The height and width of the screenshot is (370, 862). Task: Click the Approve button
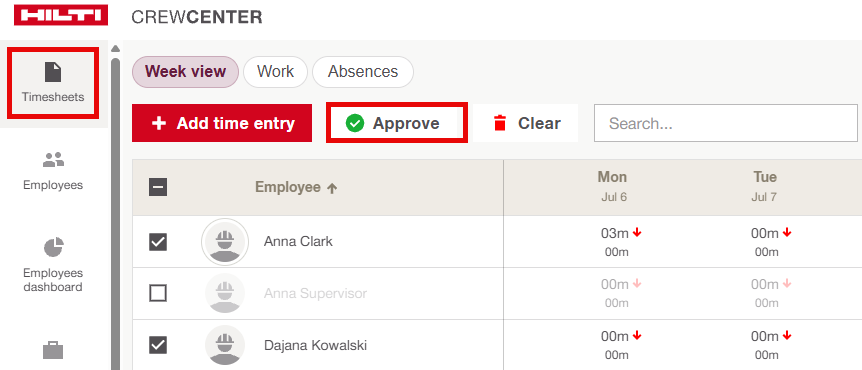tap(397, 123)
